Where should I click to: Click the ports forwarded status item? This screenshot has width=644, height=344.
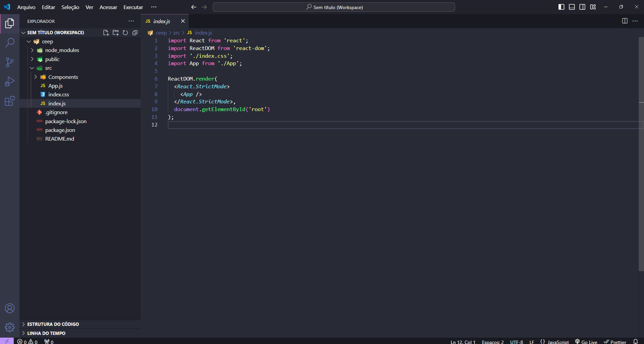(49, 341)
